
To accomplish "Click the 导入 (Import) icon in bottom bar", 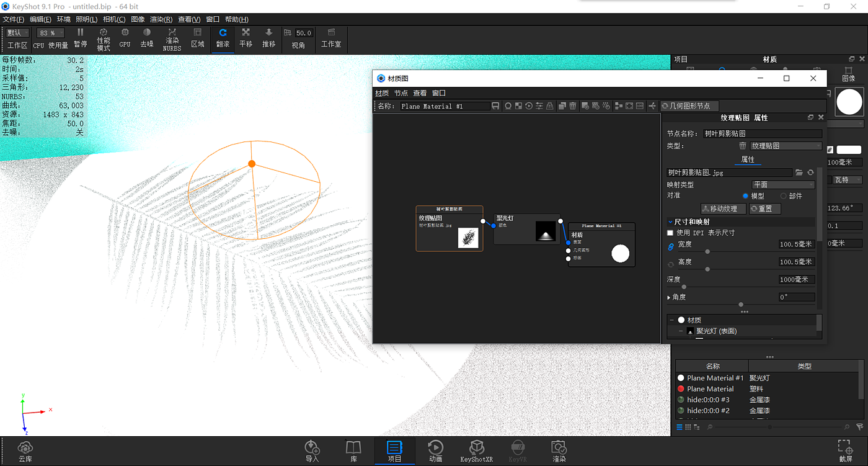I will (312, 450).
